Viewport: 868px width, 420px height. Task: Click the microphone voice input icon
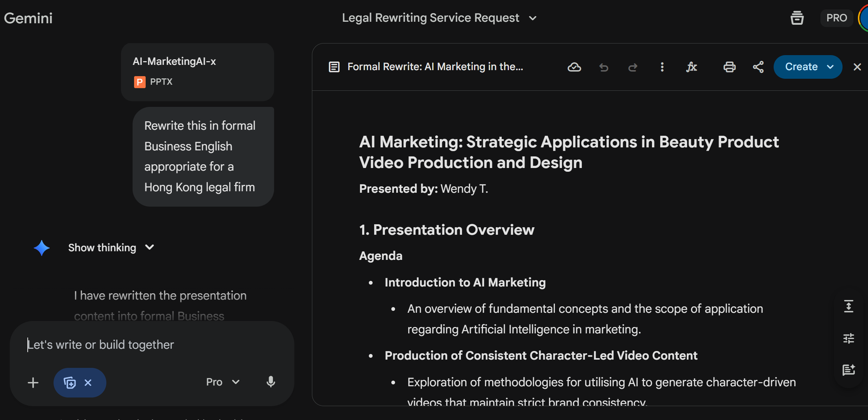pyautogui.click(x=271, y=382)
